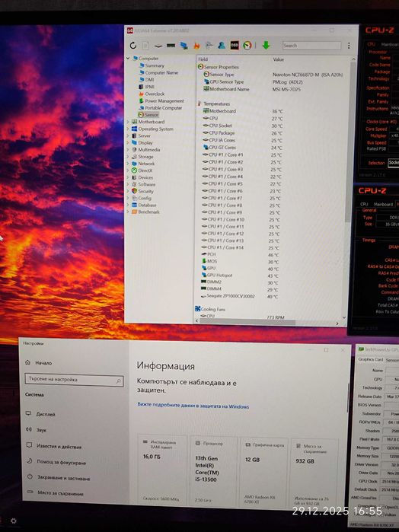Collapse the Computer tree node
The image size is (399, 532).
(128, 59)
